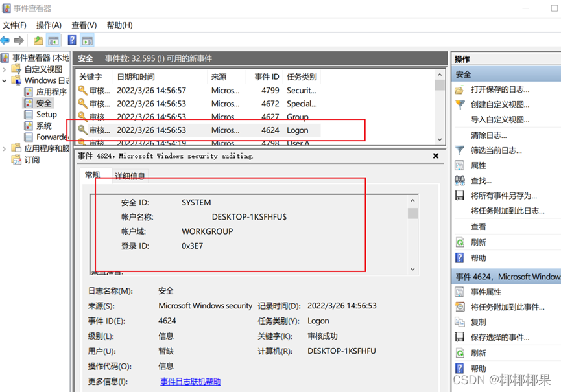The width and height of the screenshot is (561, 392).
Task: Click the Back arrow toolbar icon
Action: [x=5, y=40]
